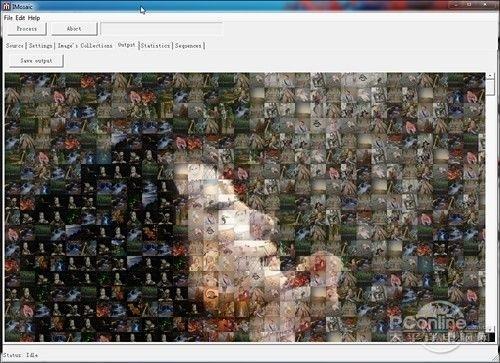Image resolution: width=500 pixels, height=363 pixels.
Task: Click the vertical scrollbar thumb
Action: 490,87
